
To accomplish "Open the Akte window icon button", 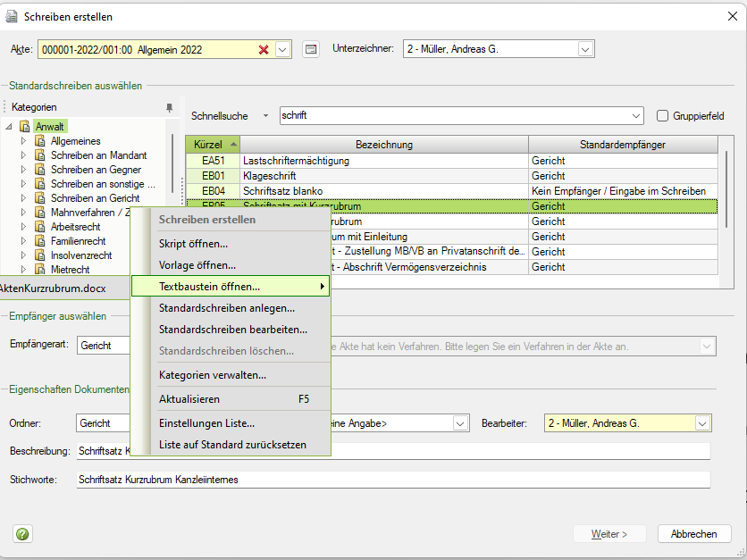I will point(311,49).
